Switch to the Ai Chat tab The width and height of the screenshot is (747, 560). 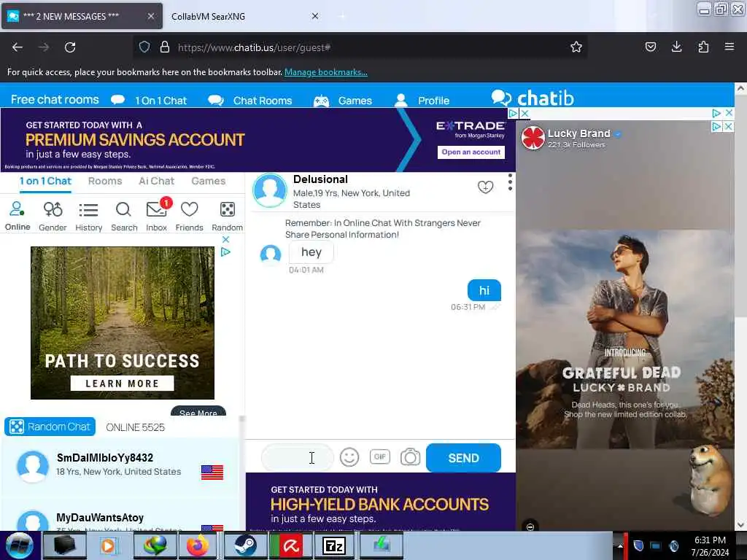click(x=156, y=182)
